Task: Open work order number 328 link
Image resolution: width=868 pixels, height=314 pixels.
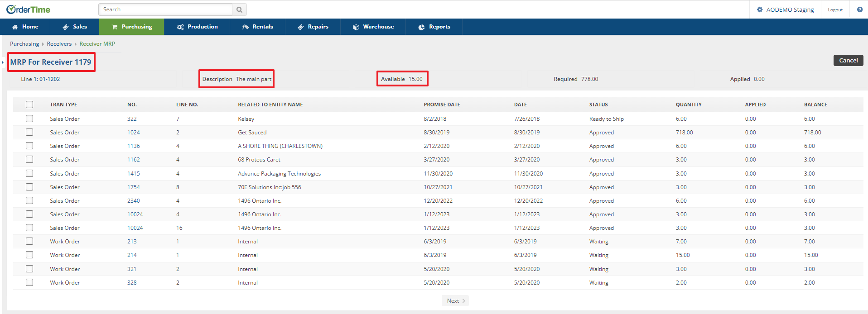Action: pos(132,282)
